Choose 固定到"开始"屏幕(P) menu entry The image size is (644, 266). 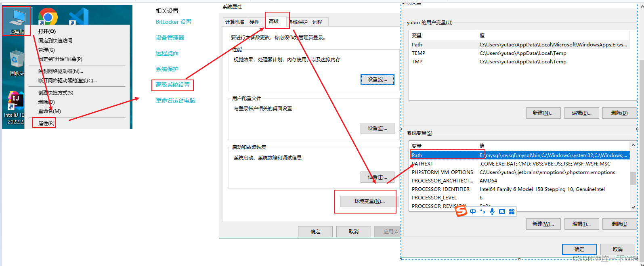click(60, 59)
